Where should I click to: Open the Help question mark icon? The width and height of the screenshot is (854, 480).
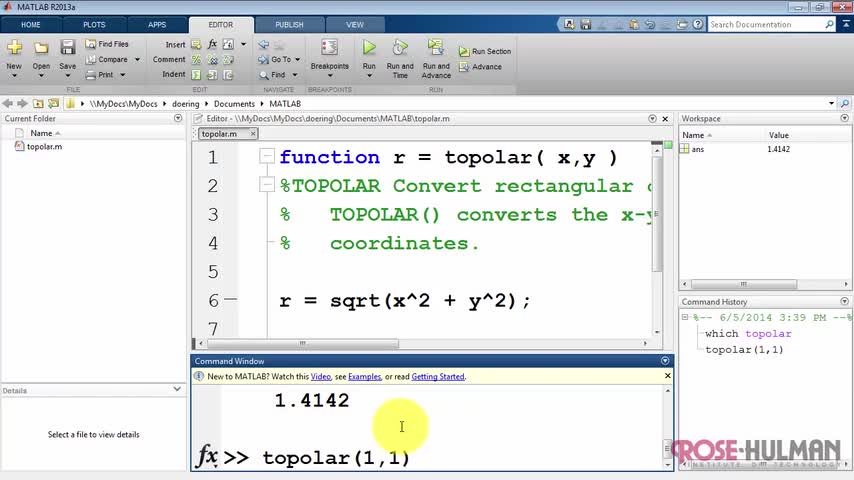pyautogui.click(x=698, y=25)
